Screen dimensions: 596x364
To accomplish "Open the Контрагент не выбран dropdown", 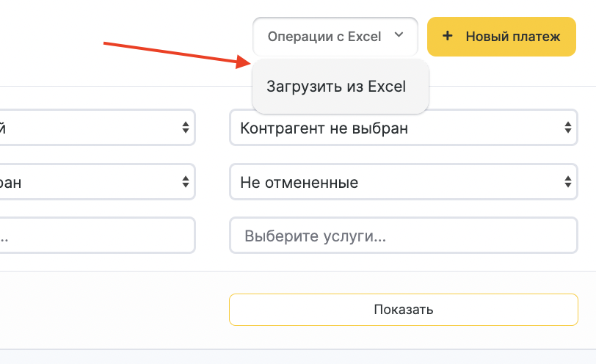I will [x=403, y=128].
